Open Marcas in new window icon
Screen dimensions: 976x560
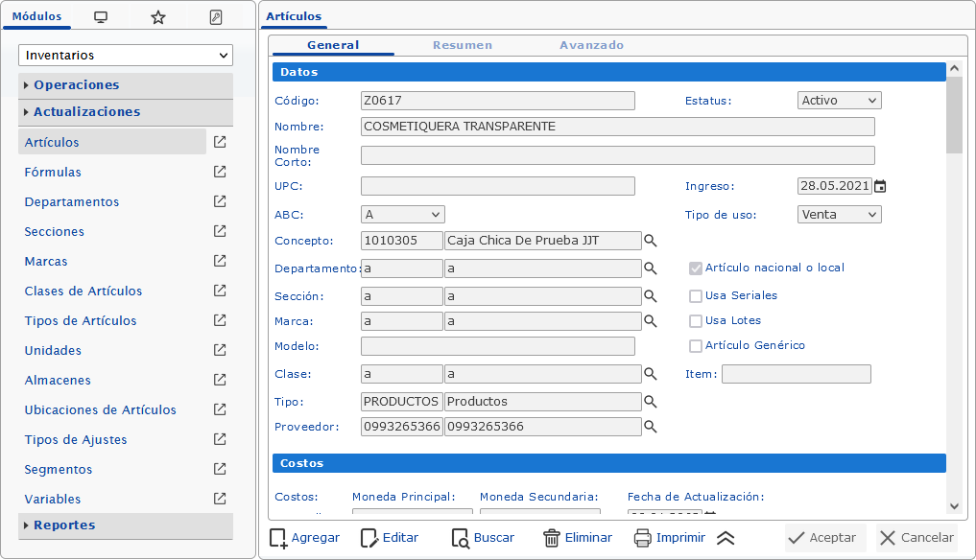tap(220, 261)
